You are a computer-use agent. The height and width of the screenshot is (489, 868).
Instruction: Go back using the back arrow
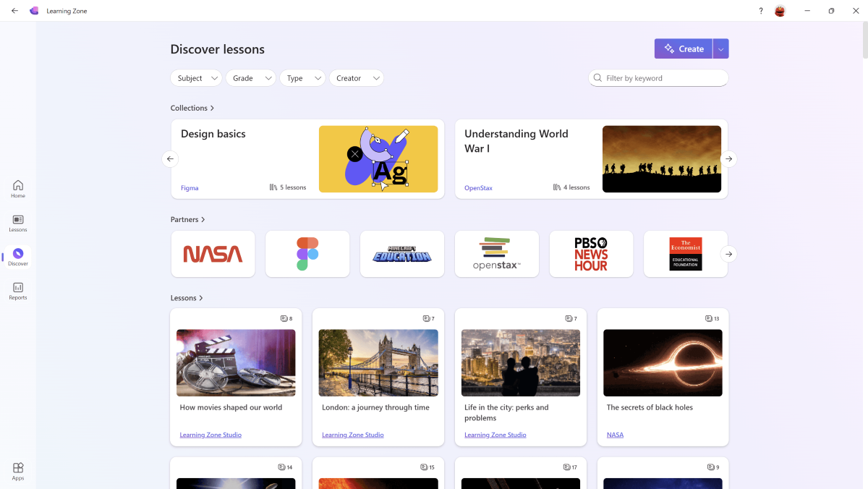[14, 11]
